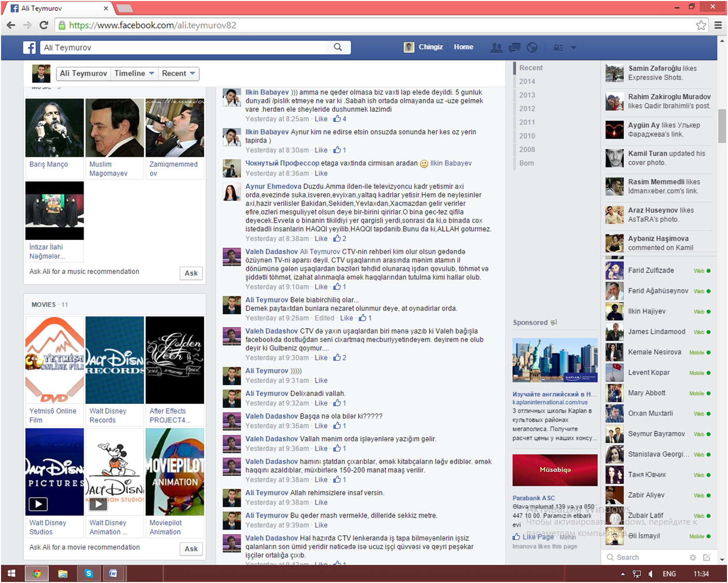The height and width of the screenshot is (583, 728).
Task: Click the Facebook logo icon
Action: 30,48
